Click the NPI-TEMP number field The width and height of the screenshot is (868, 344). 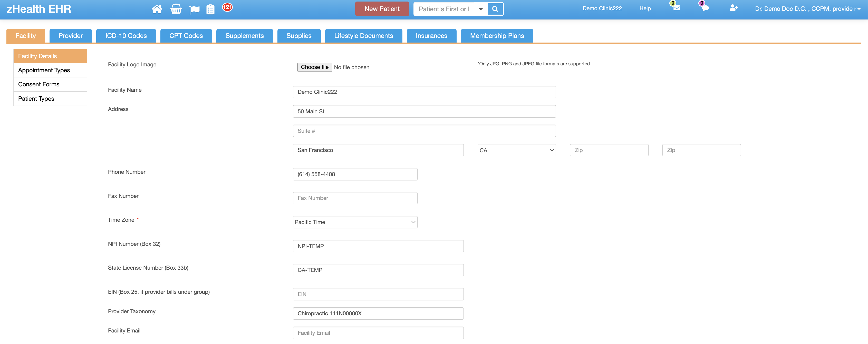[378, 246]
